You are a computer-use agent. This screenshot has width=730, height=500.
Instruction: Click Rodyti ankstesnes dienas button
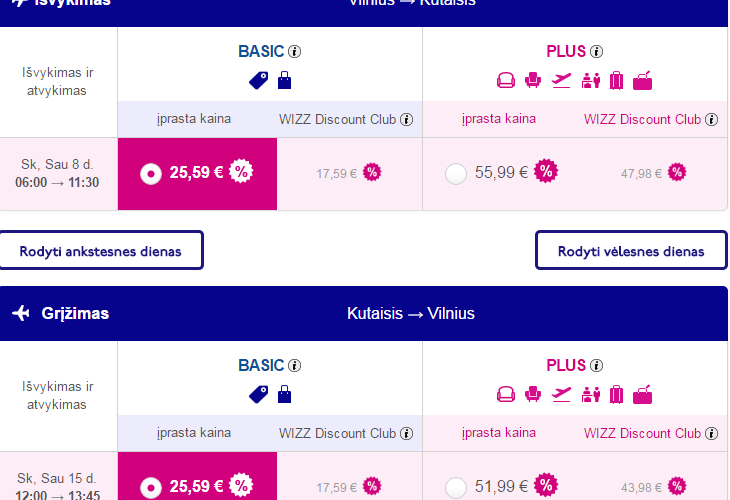101,251
